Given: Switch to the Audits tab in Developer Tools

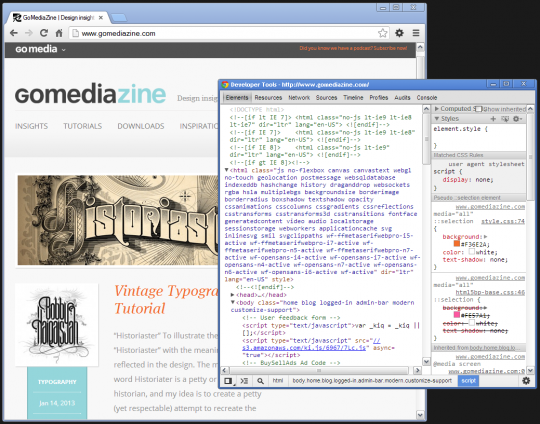Looking at the screenshot, I should 402,97.
